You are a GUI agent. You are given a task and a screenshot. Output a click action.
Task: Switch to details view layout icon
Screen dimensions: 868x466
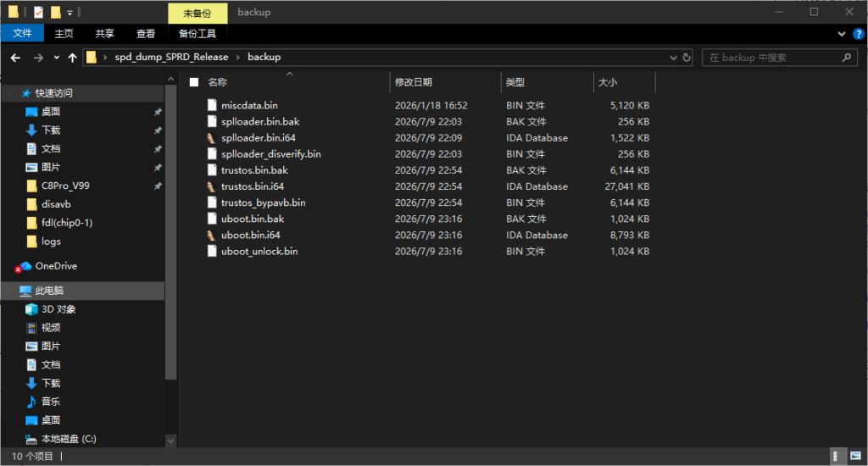[838, 456]
